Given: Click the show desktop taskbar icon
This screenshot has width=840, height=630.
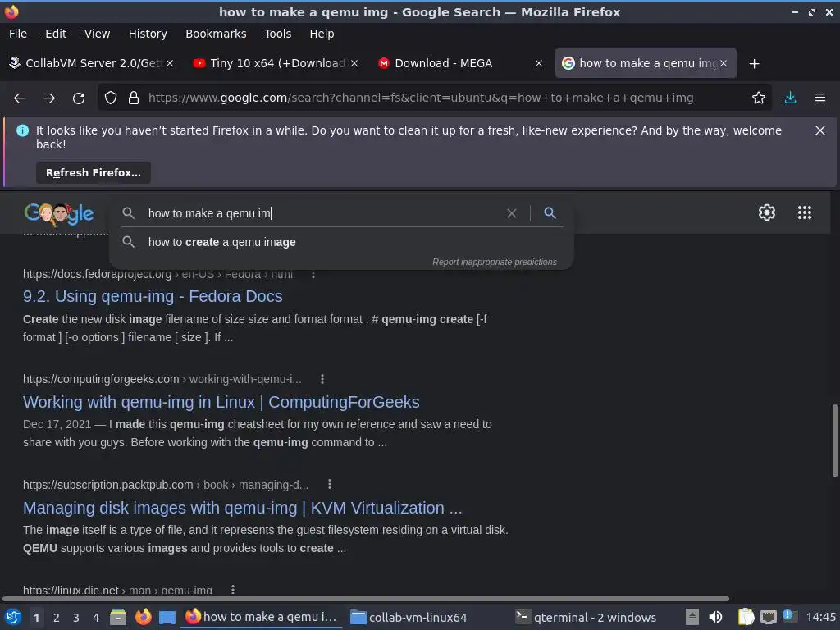Looking at the screenshot, I should tap(167, 617).
